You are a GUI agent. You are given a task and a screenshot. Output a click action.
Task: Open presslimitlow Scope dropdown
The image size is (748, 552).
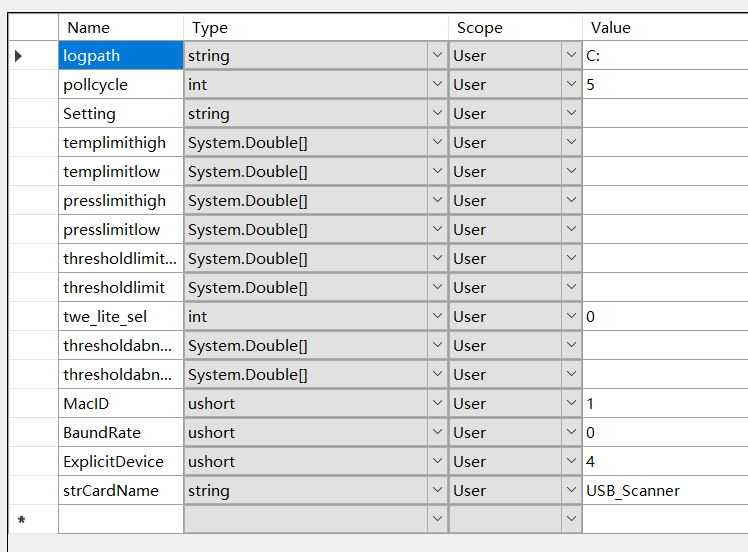click(571, 229)
